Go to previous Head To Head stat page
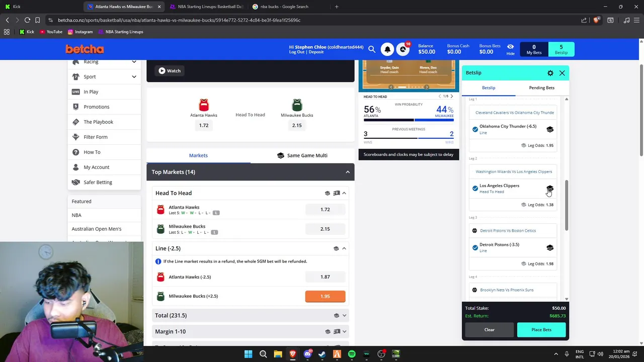 (440, 96)
